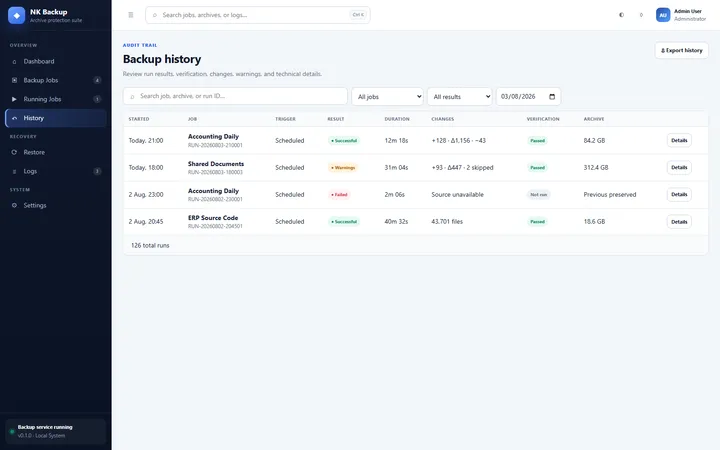Click magnifier icon in history search field

click(132, 96)
